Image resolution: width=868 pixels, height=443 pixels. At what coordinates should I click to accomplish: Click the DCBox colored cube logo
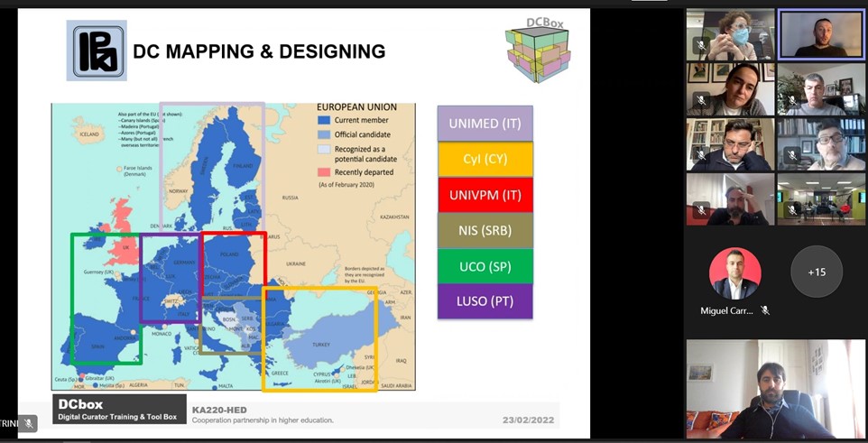537,50
